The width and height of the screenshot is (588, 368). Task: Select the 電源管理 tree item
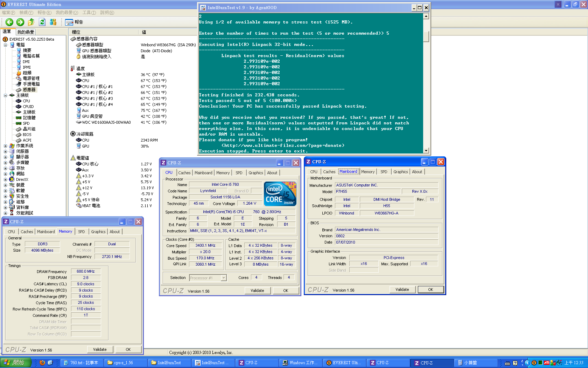tap(31, 79)
